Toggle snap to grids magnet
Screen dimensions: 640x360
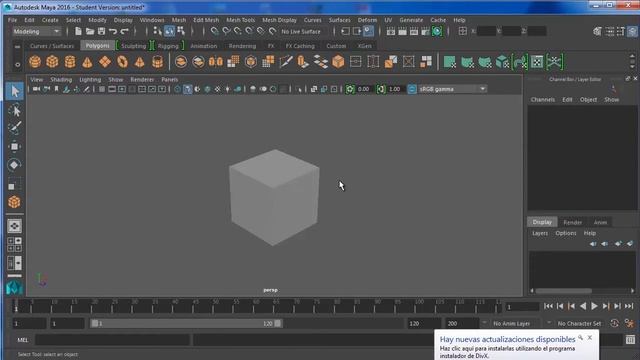pos(214,31)
